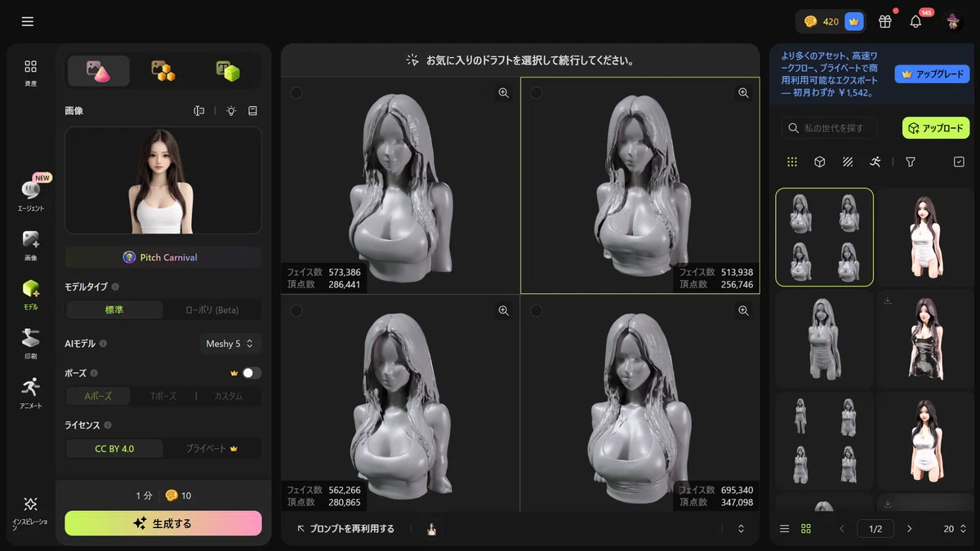
Task: Click the アップグレード upgrade button
Action: [932, 74]
